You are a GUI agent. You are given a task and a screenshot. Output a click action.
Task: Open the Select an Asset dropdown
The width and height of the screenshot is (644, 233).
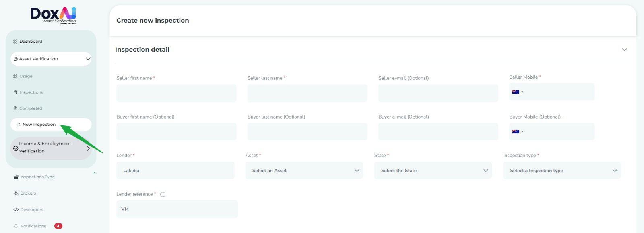click(x=304, y=171)
